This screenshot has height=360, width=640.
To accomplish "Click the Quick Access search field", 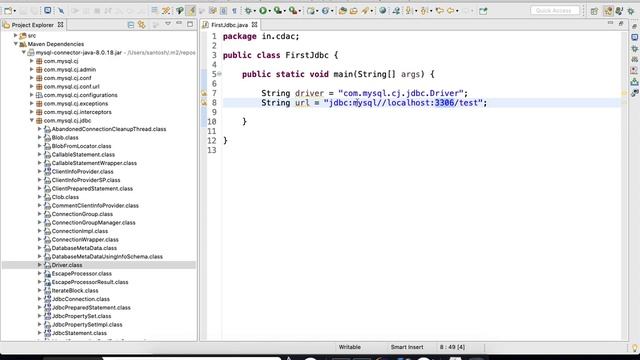I will click(554, 11).
